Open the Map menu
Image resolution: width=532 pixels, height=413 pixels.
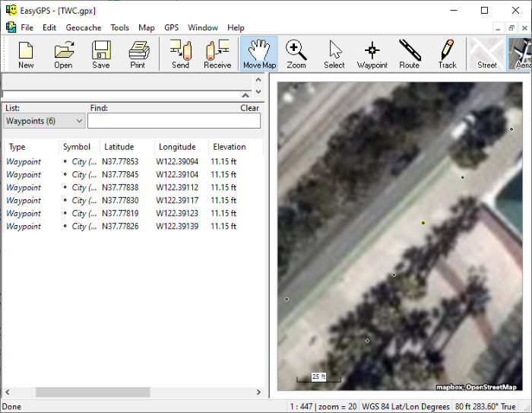point(147,27)
